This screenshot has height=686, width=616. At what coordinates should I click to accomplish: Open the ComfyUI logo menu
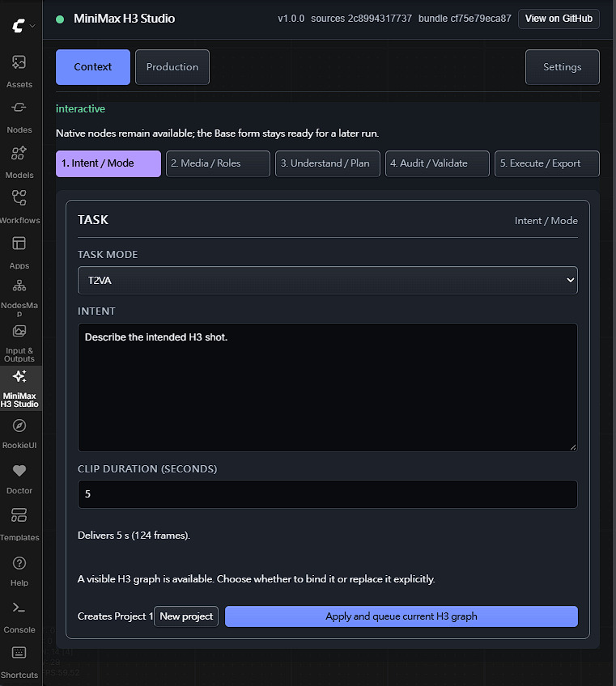coord(18,26)
